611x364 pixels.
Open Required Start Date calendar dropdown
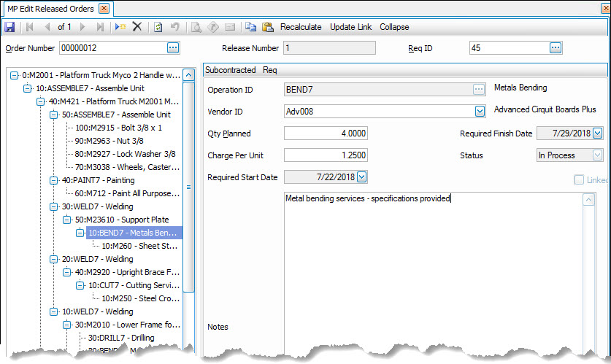pyautogui.click(x=362, y=177)
